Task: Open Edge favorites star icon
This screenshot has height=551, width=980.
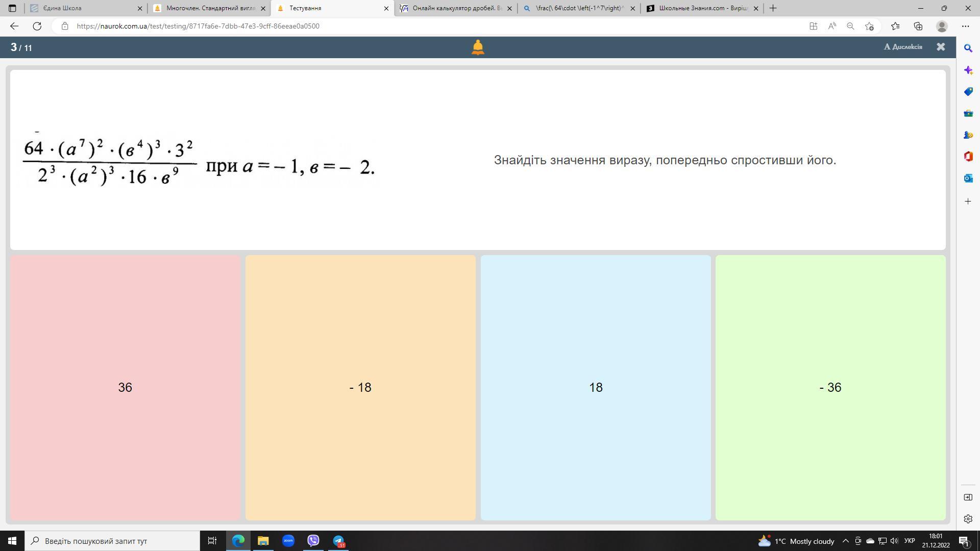Action: (894, 26)
